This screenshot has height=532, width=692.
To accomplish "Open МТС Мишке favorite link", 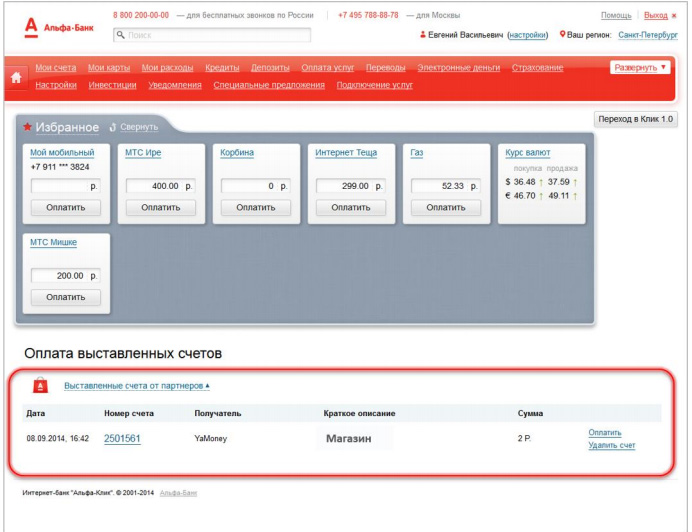I will 53,242.
